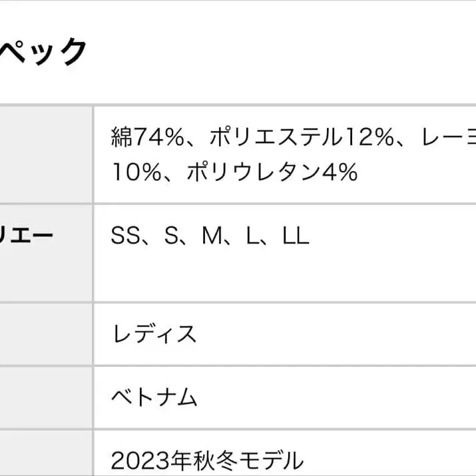Click the "10%" text on second line

(x=136, y=172)
